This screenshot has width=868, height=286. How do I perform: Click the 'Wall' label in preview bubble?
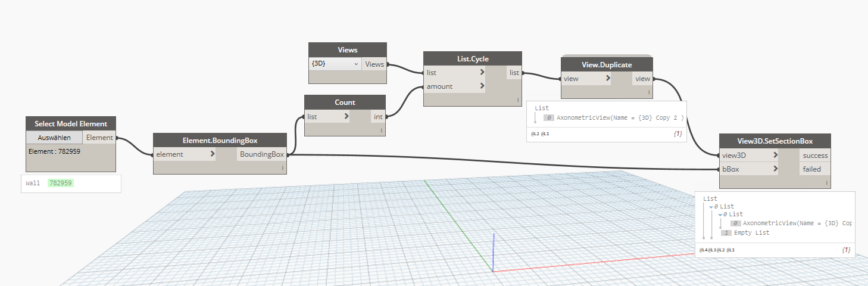click(x=33, y=184)
